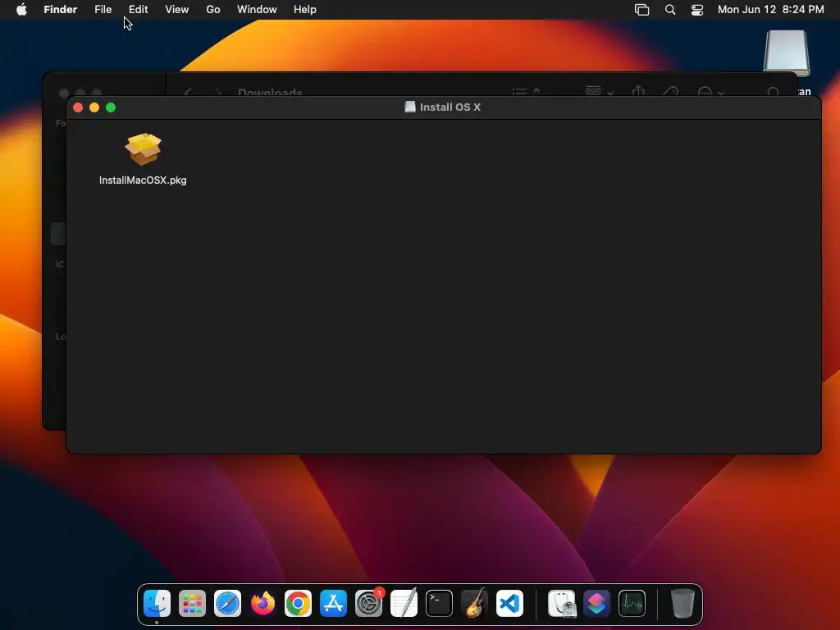This screenshot has width=840, height=630.
Task: Click the search icon in the Downloads window
Action: tap(773, 92)
